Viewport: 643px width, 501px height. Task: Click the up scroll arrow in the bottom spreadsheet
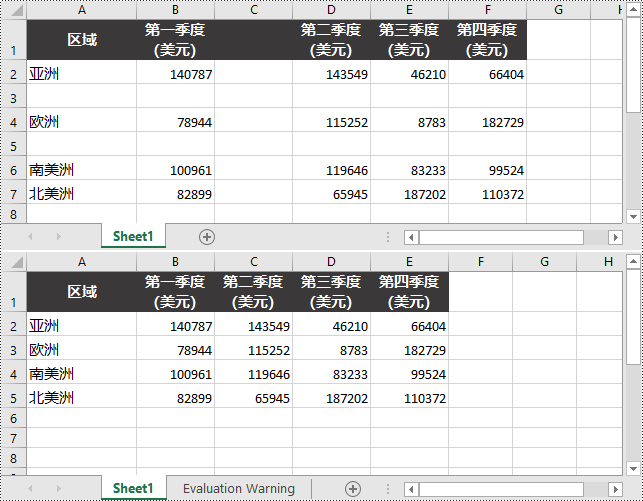[633, 261]
